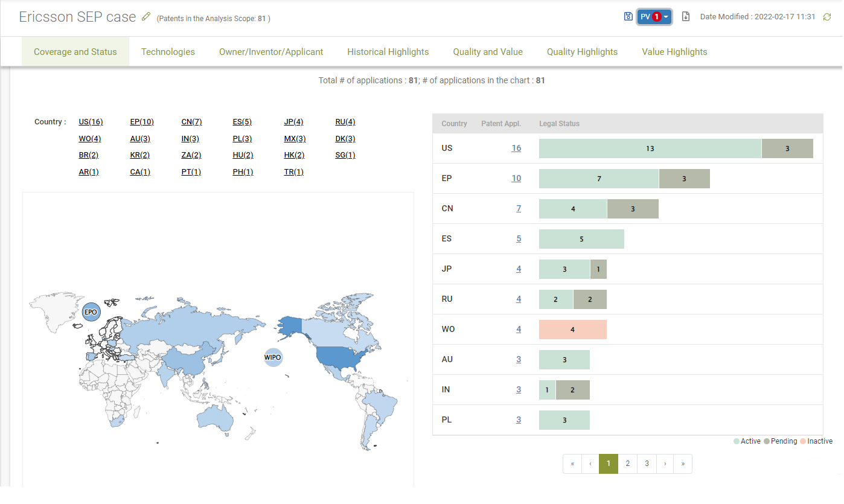844x504 pixels.
Task: Open the patent count link in the WO row
Action: click(519, 329)
